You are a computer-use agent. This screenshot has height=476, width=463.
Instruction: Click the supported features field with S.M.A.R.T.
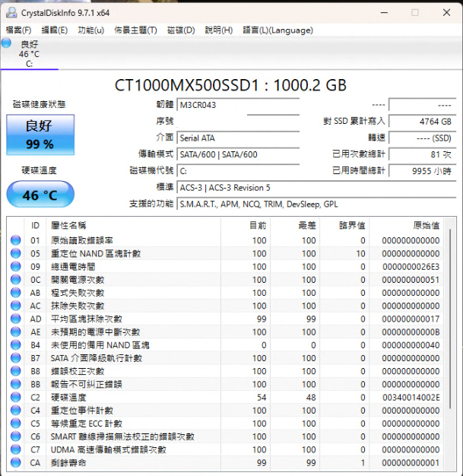coord(316,204)
